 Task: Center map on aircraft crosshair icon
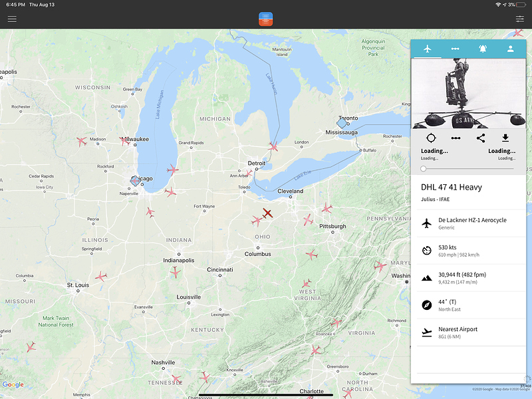[x=431, y=138]
